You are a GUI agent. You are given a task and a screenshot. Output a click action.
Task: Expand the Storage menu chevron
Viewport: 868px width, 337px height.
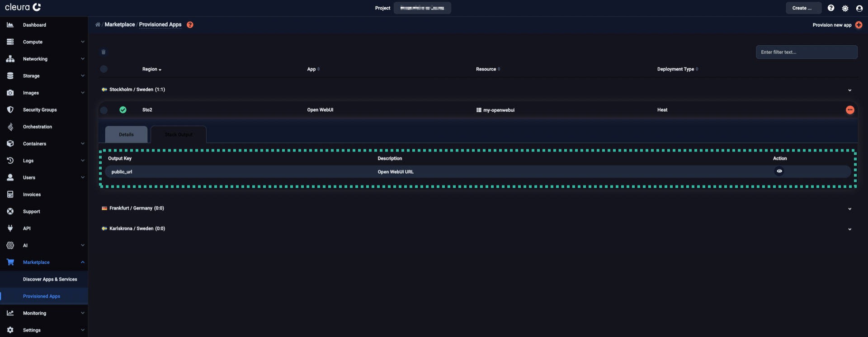(83, 76)
